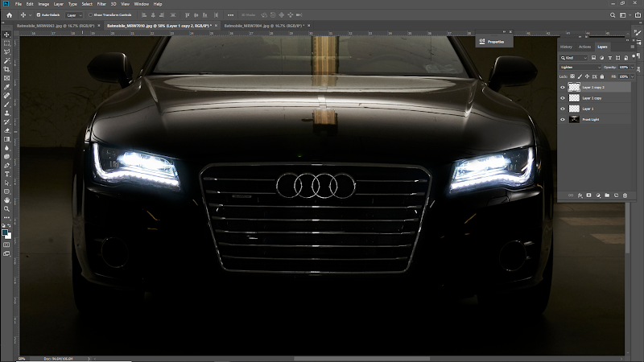The width and height of the screenshot is (644, 362).
Task: Select the Move tool in toolbox
Action: point(6,35)
